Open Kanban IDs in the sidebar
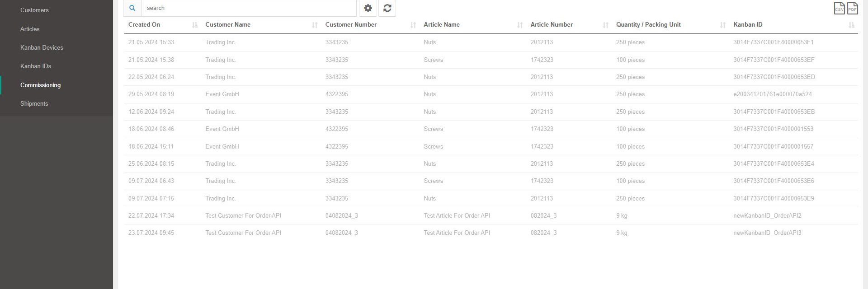 36,66
